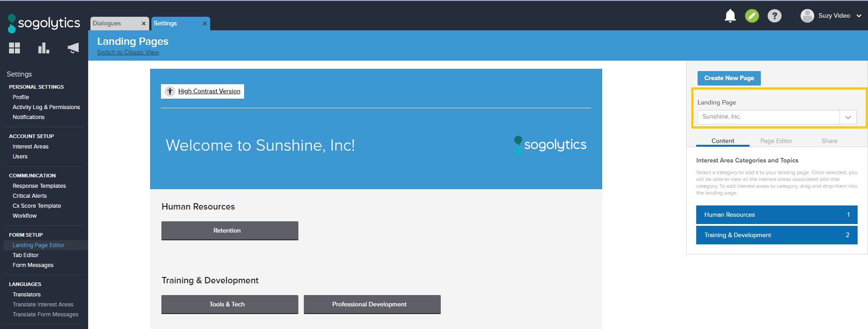Open High Contrast Version link
This screenshot has height=329, width=868.
(x=209, y=91)
